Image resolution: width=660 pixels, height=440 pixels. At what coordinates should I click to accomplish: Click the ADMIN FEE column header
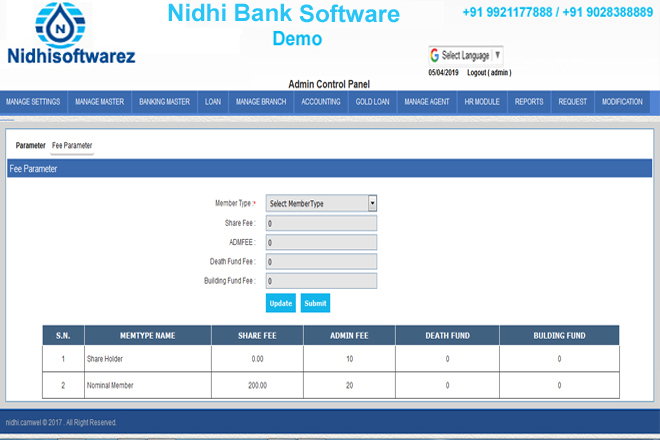tap(349, 336)
